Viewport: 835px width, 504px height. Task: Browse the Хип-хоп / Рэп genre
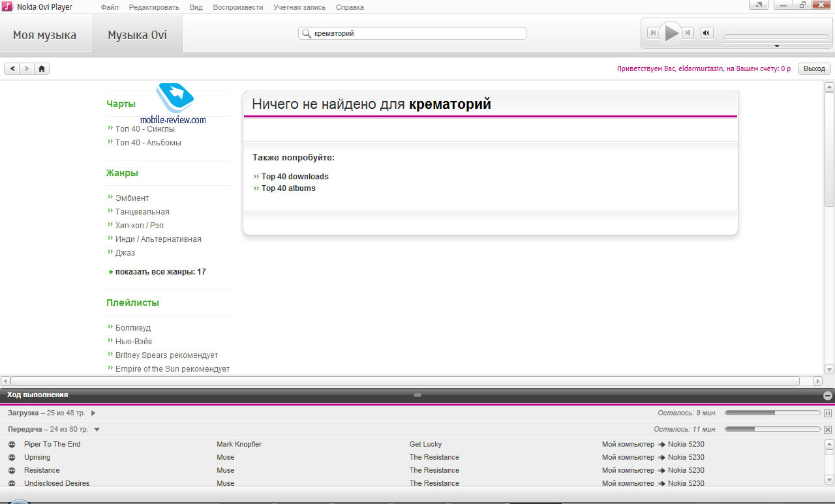139,226
